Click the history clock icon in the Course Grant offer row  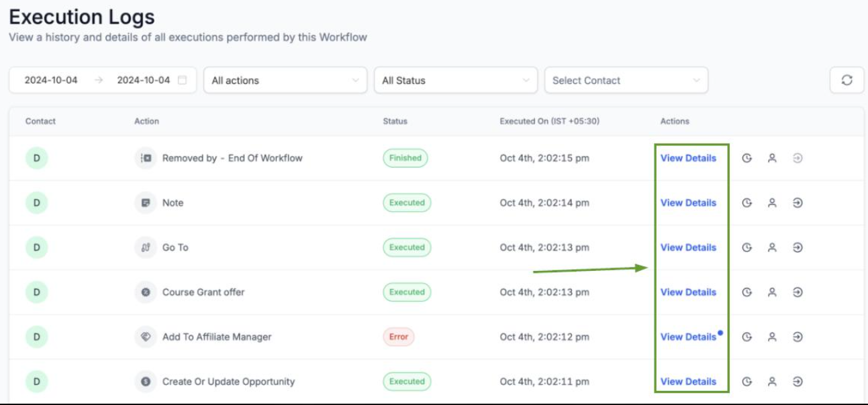[x=746, y=292]
